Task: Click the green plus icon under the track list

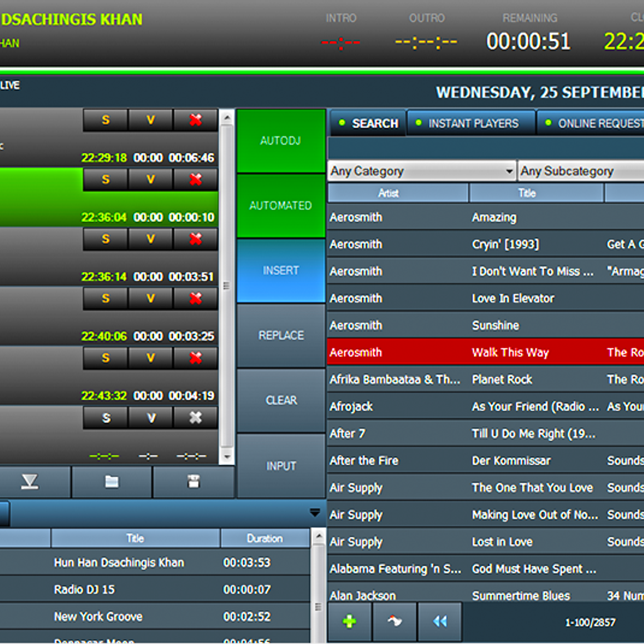Action: [349, 621]
